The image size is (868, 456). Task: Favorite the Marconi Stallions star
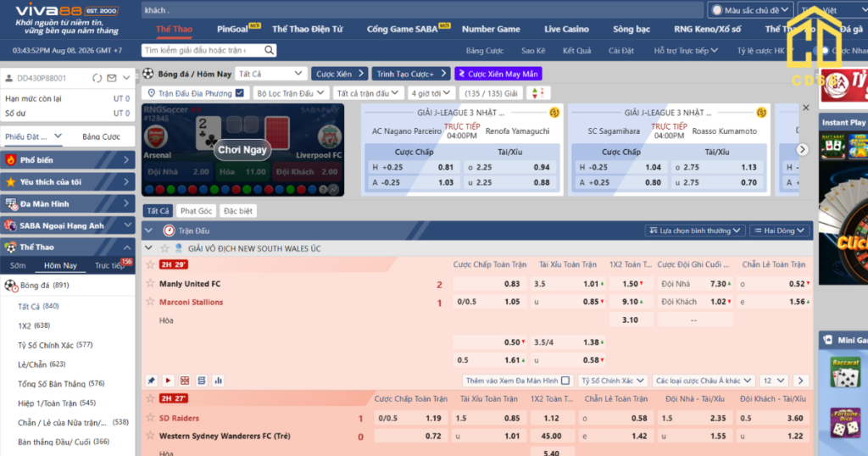click(x=150, y=302)
